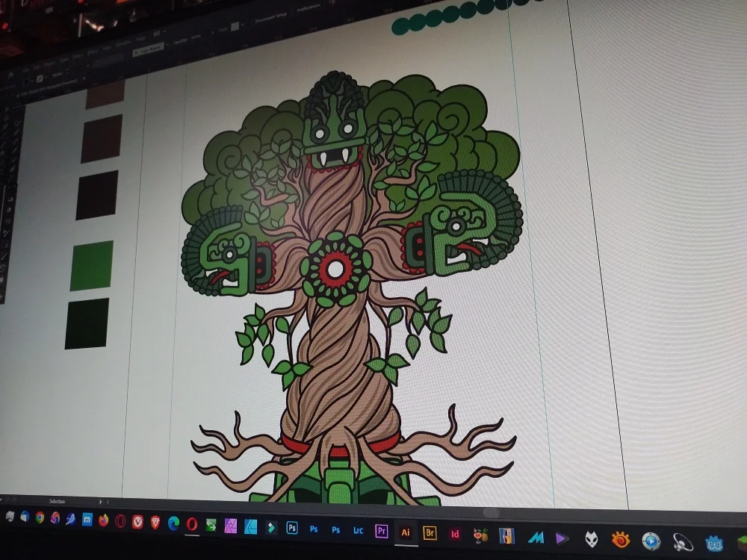
Task: Open Affinity Designer from the taskbar
Action: coord(250,526)
